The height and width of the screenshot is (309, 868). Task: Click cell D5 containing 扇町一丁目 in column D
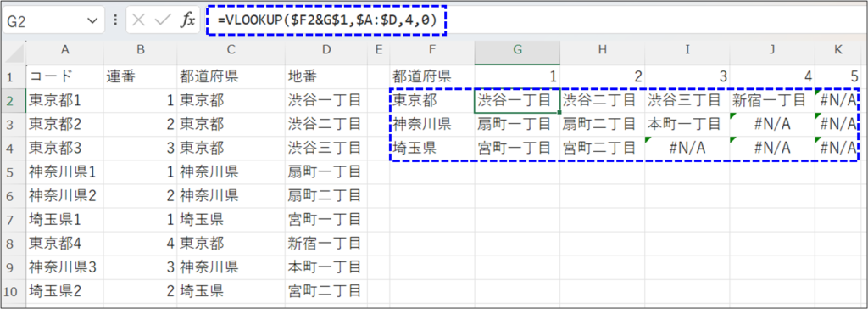pos(326,172)
